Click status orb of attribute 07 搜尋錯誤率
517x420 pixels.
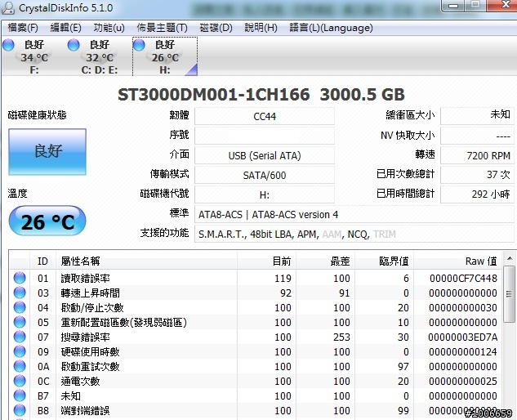[20, 337]
